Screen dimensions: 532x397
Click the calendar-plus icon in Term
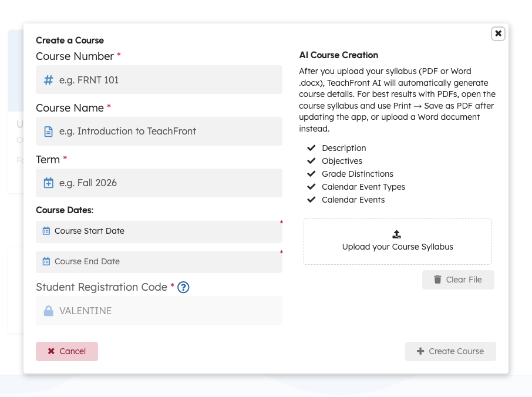[49, 183]
